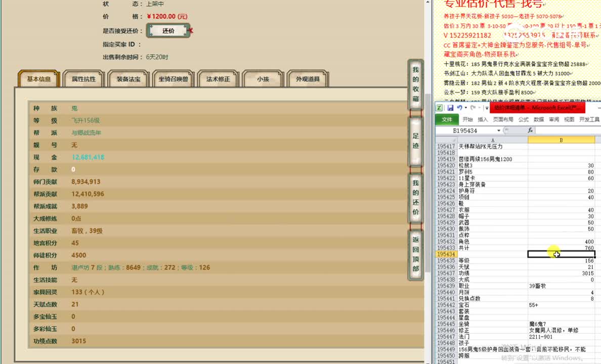Open the 小孩 tab
This screenshot has width=601, height=364.
263,79
